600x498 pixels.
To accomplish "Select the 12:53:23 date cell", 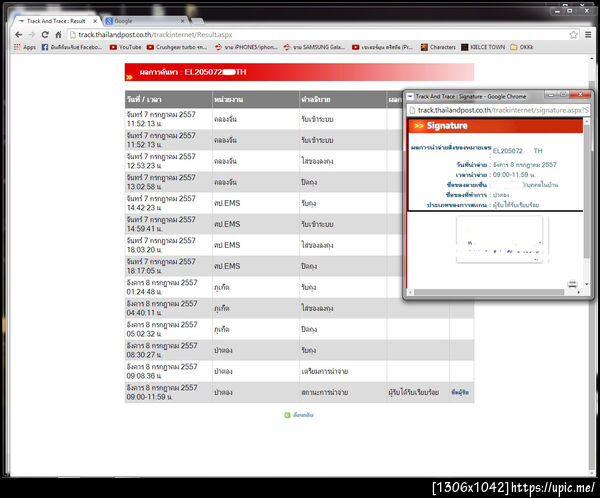I will click(168, 161).
